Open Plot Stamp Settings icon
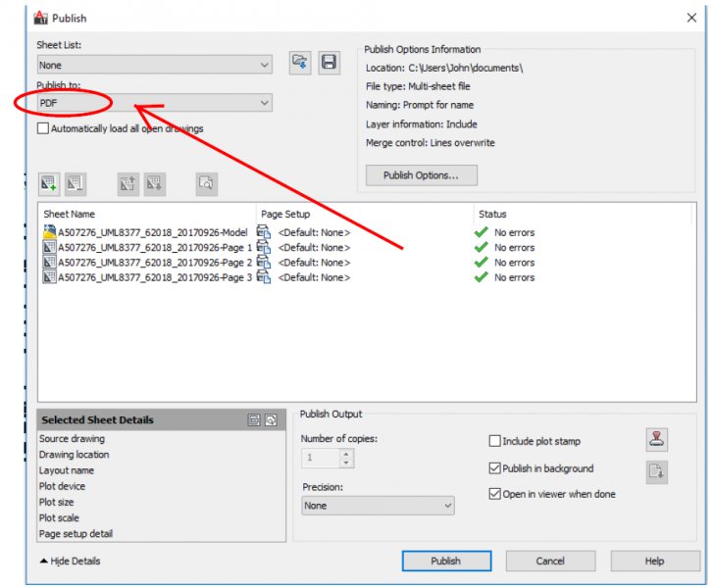Image resolution: width=713 pixels, height=588 pixels. pos(657,439)
